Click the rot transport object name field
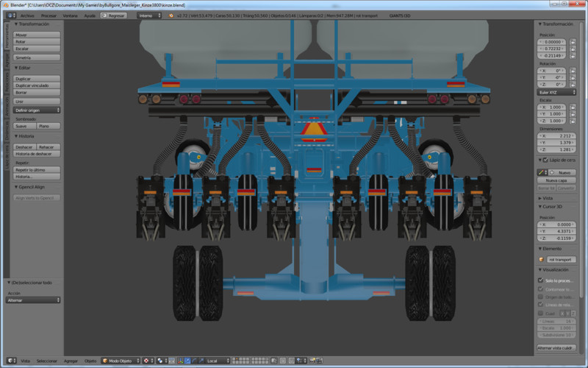 tap(561, 259)
